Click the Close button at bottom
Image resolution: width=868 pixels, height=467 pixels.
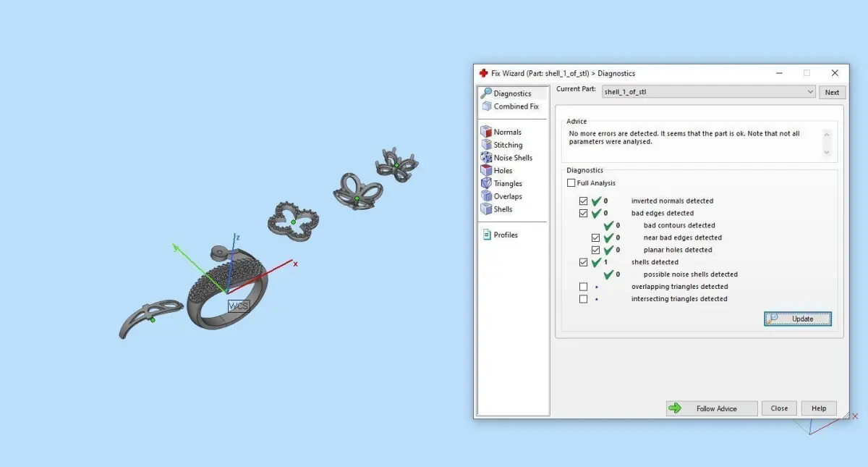pos(779,408)
